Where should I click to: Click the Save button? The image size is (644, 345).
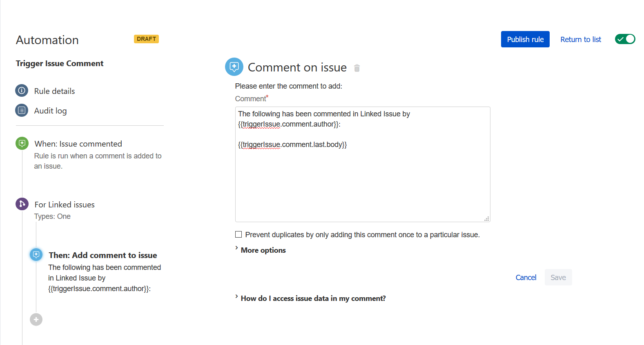558,277
